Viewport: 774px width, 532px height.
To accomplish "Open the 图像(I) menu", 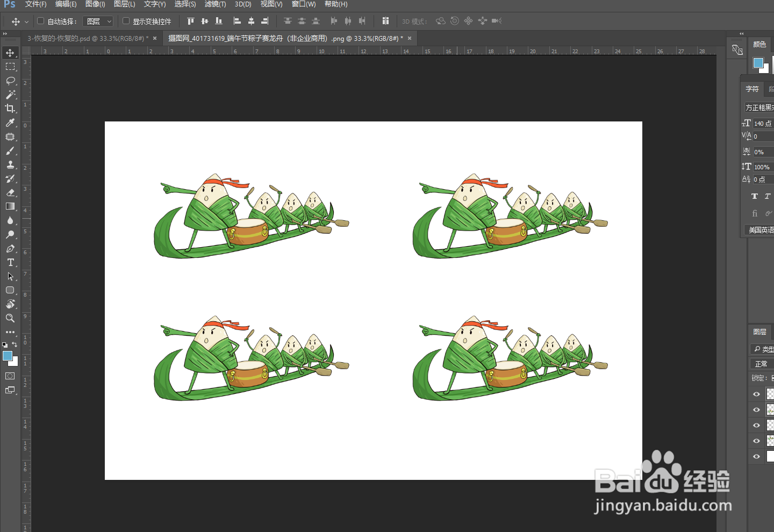I will tap(95, 4).
